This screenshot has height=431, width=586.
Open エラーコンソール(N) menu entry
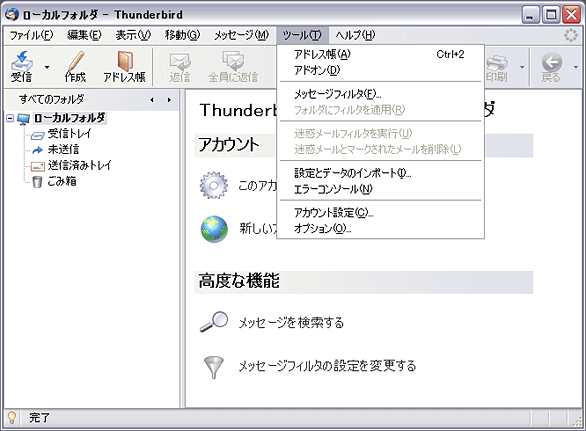point(380,189)
